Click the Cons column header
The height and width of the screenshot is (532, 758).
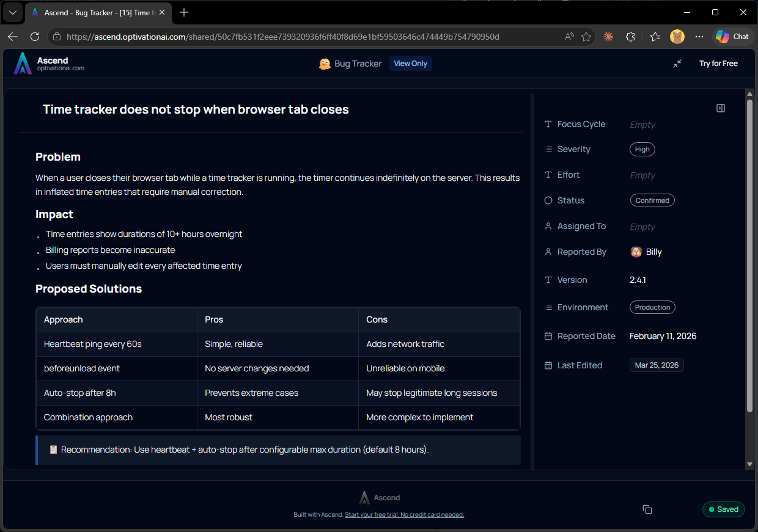[439, 319]
